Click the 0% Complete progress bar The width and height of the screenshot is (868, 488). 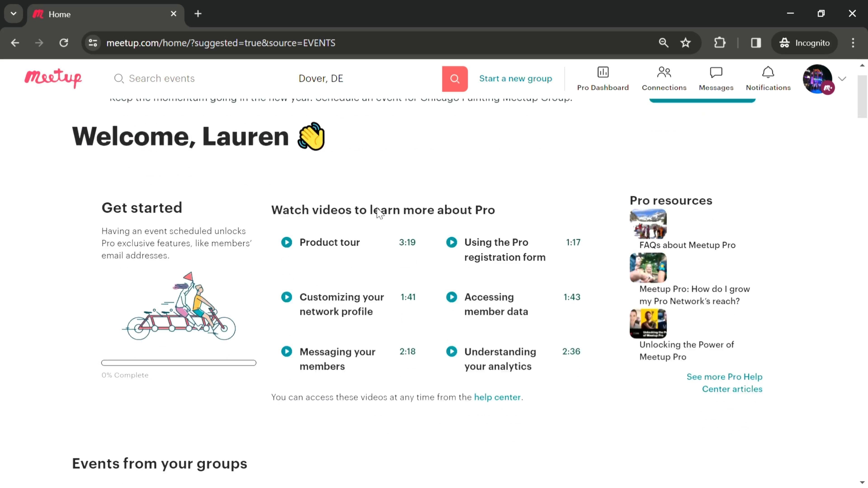[x=179, y=363]
